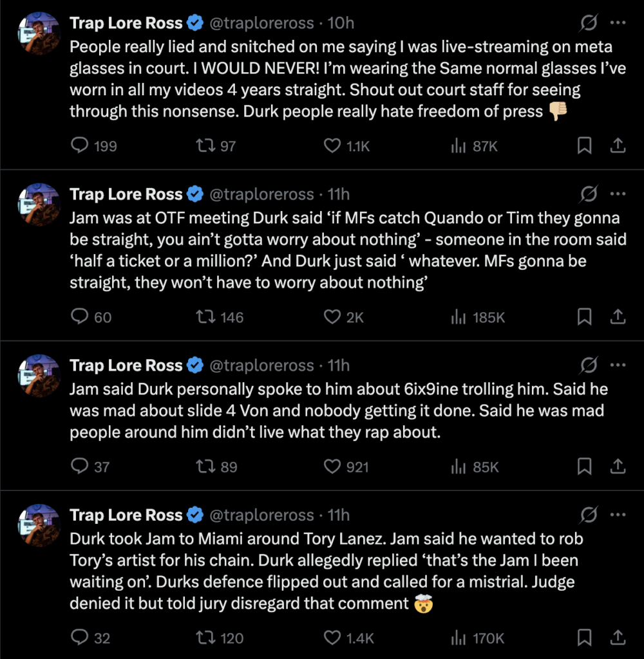Image resolution: width=644 pixels, height=659 pixels.
Task: Open more options on the Tory Lanez tweet
Action: (618, 514)
